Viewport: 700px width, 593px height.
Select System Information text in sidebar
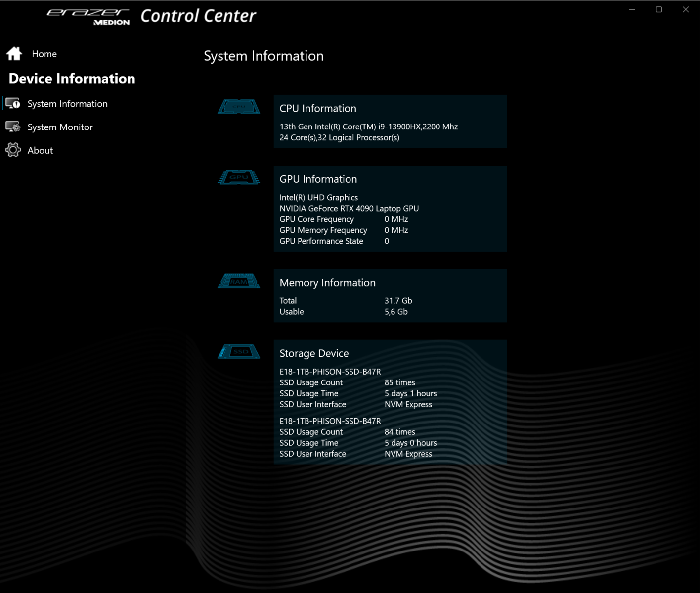point(67,104)
